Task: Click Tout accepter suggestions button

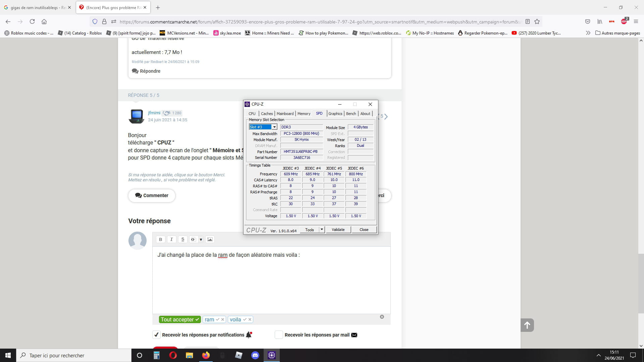Action: click(180, 319)
